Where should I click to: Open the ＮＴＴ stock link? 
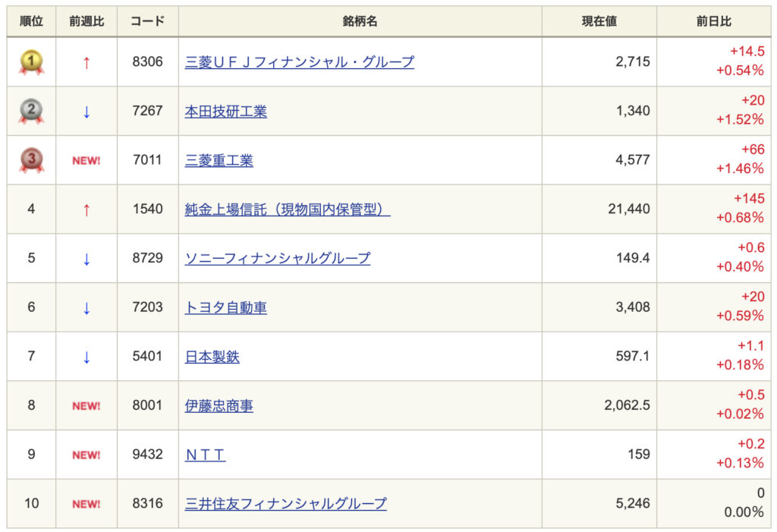(x=206, y=455)
